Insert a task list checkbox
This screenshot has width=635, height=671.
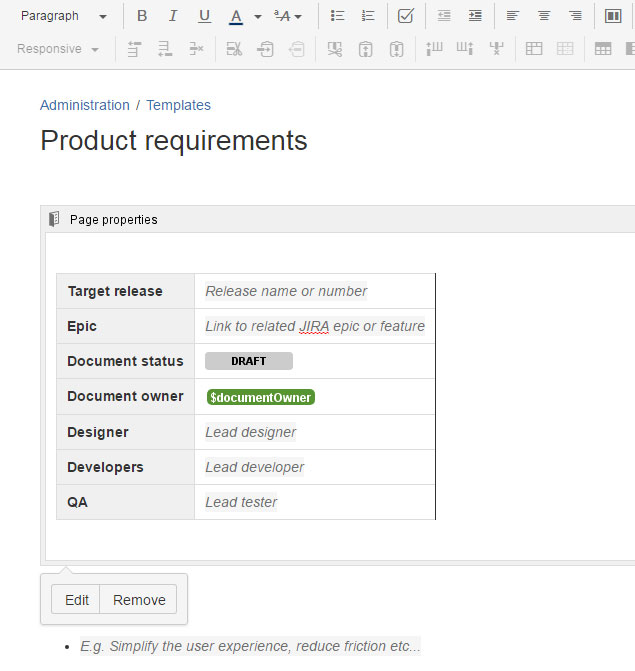point(405,16)
